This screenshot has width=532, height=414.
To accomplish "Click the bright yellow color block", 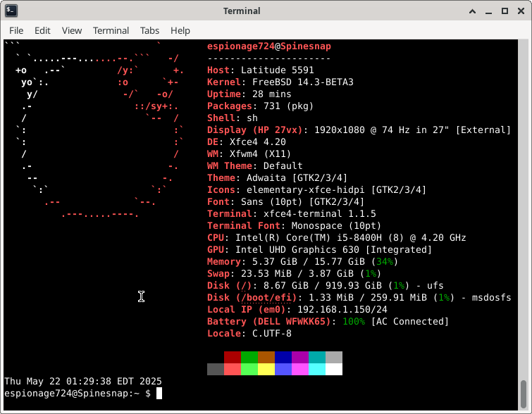I will 266,370.
